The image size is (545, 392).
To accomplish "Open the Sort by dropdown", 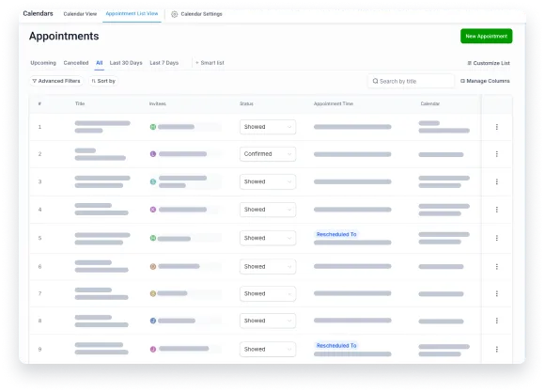I will click(103, 81).
